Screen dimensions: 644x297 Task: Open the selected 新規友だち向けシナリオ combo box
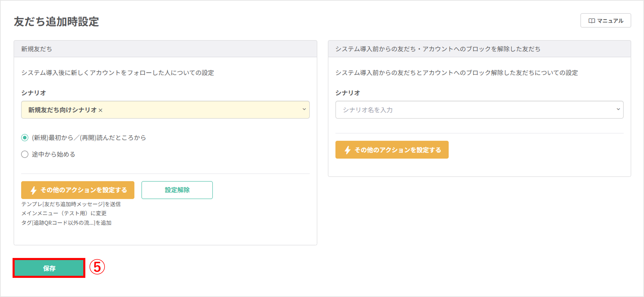tap(165, 110)
